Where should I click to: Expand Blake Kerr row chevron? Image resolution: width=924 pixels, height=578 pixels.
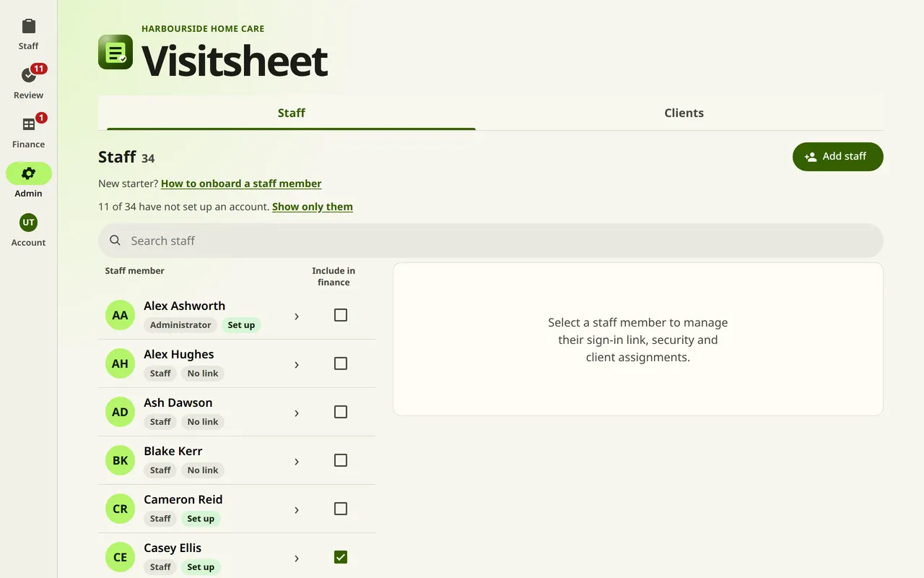click(296, 462)
